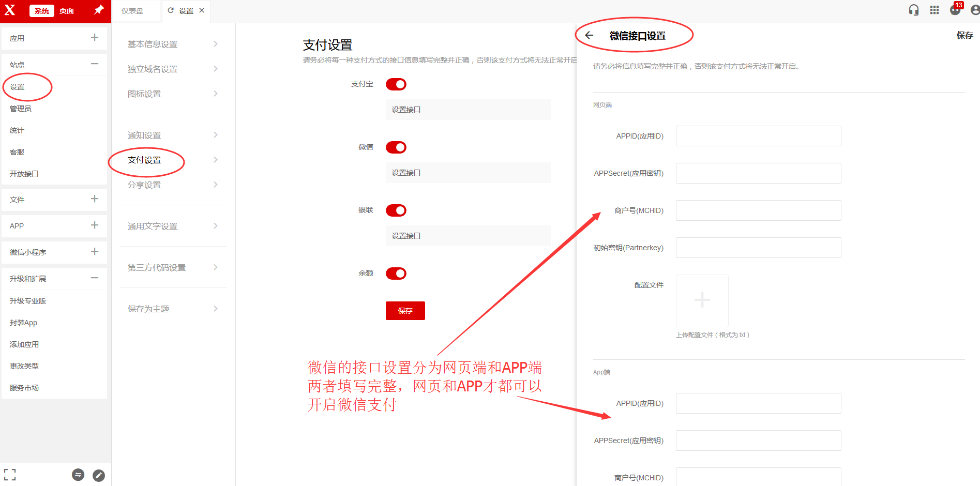
Task: Switch to the 仪表盘 tab
Action: (132, 11)
